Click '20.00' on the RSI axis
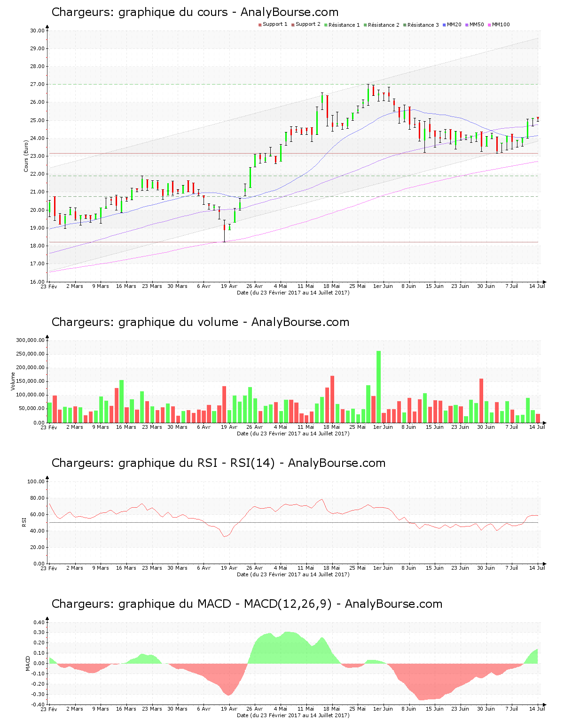This screenshot has height=728, width=564. coord(37,547)
